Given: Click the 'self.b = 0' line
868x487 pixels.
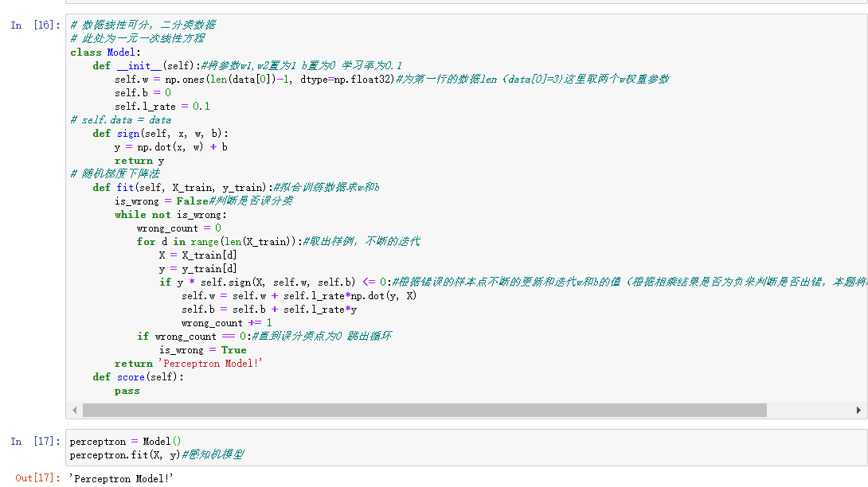Looking at the screenshot, I should pyautogui.click(x=143, y=93).
